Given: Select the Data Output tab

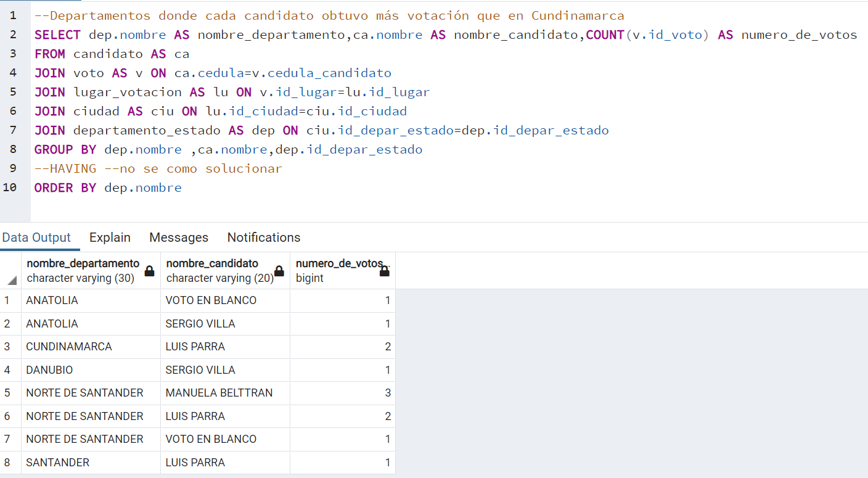Looking at the screenshot, I should [36, 237].
